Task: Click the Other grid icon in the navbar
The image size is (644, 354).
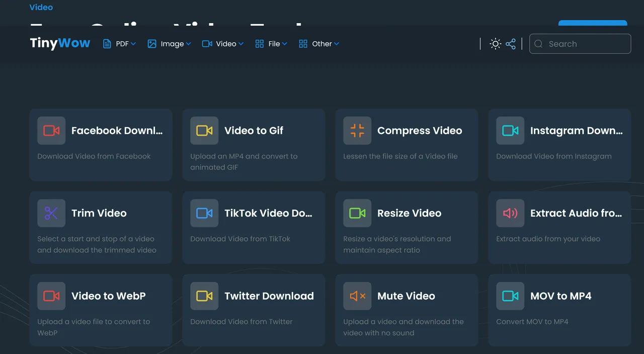Action: coord(303,44)
